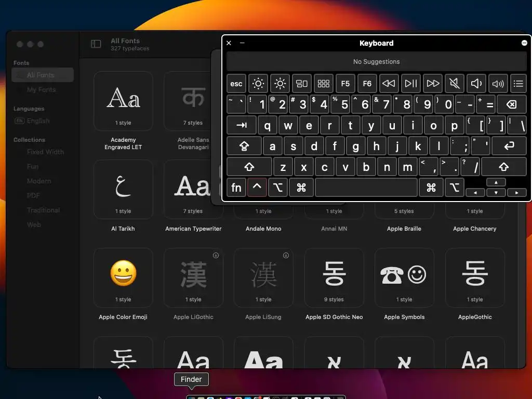Select My Fonts in sidebar
This screenshot has width=532, height=399.
click(43, 89)
